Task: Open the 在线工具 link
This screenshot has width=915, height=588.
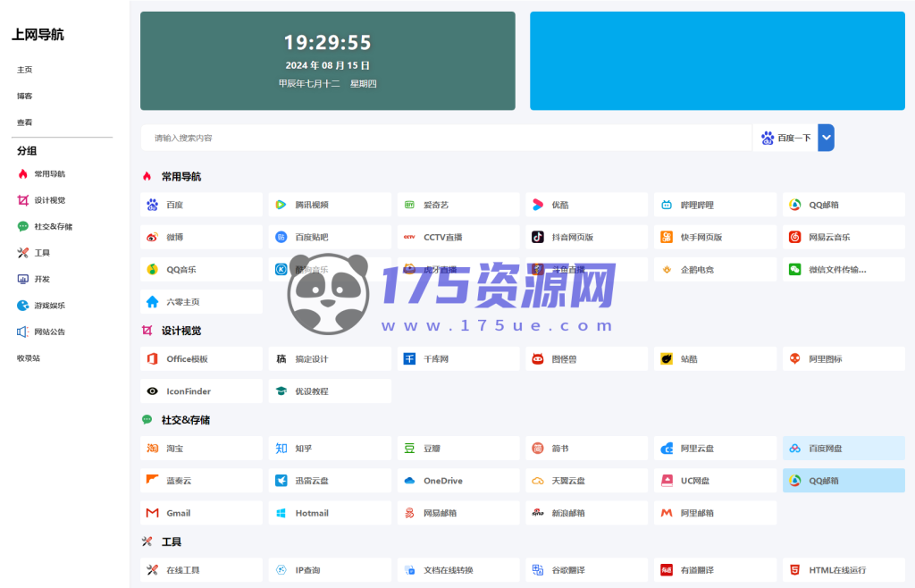Action: point(201,570)
